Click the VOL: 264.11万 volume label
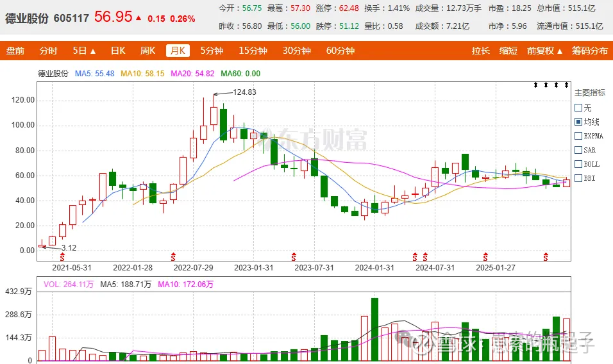 (x=69, y=285)
